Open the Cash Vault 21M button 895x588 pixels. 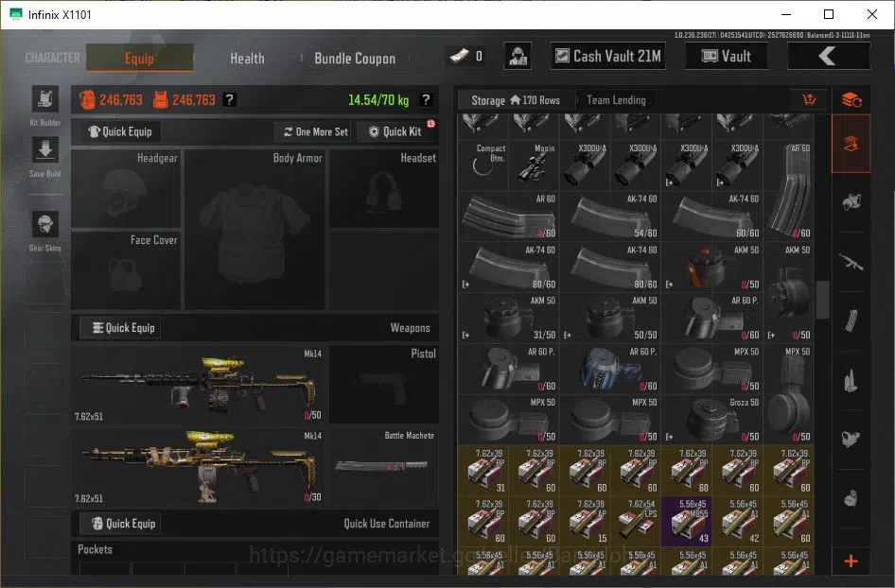tap(608, 57)
